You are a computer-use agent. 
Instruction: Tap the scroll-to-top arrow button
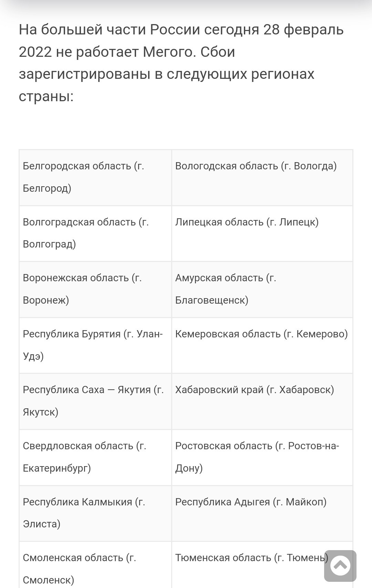pos(340,566)
